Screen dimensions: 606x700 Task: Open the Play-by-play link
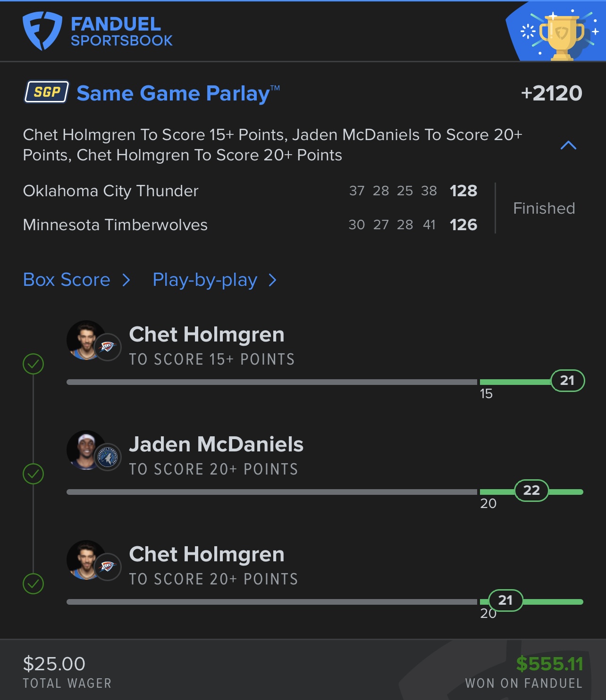[205, 280]
